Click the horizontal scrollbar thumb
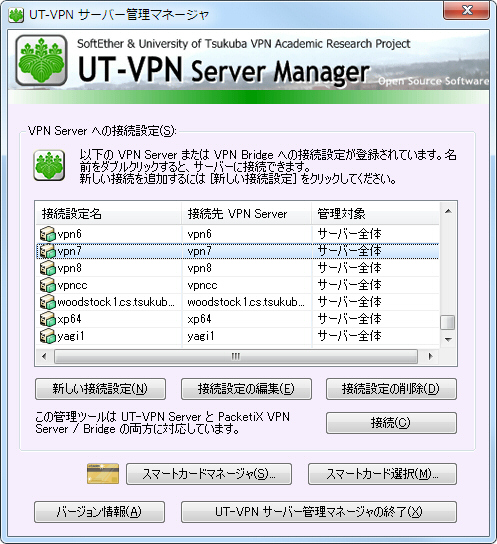This screenshot has width=497, height=544. [235, 356]
